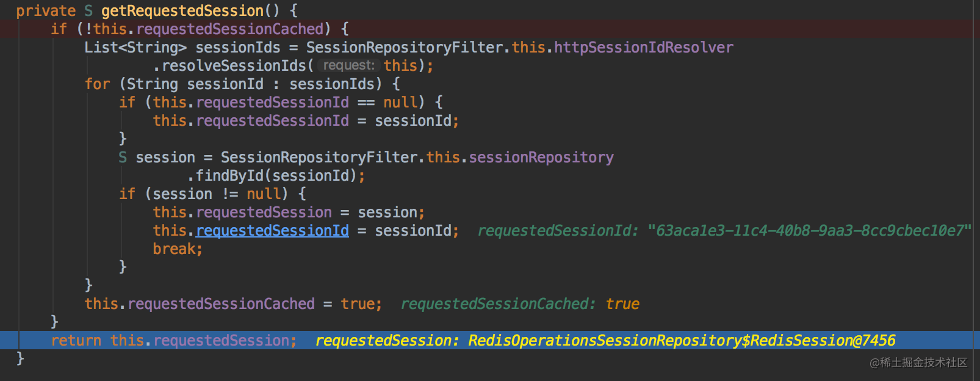Screen dimensions: 980x381
Task: Click the break statement
Action: tap(178, 249)
